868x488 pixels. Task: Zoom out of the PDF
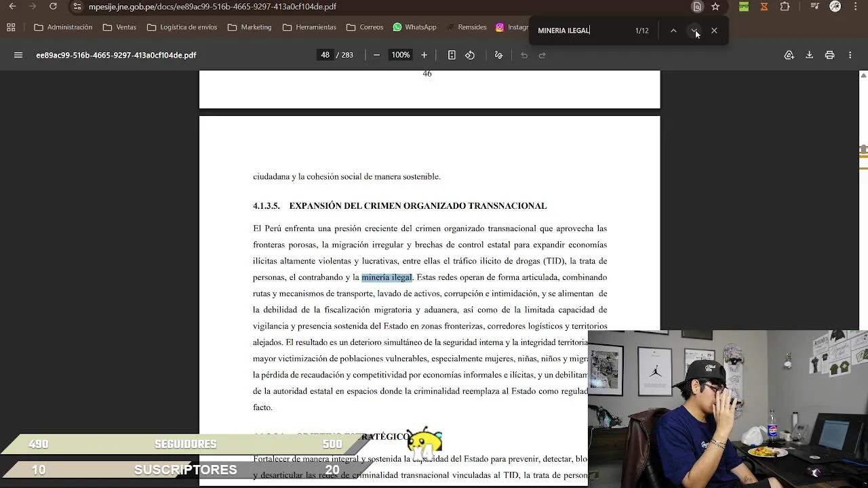click(x=377, y=55)
